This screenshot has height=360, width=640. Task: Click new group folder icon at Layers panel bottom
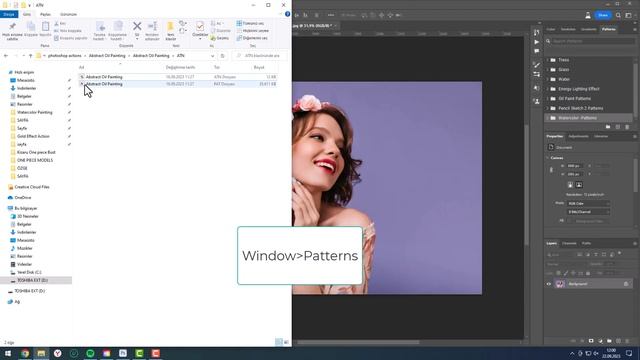point(609,341)
